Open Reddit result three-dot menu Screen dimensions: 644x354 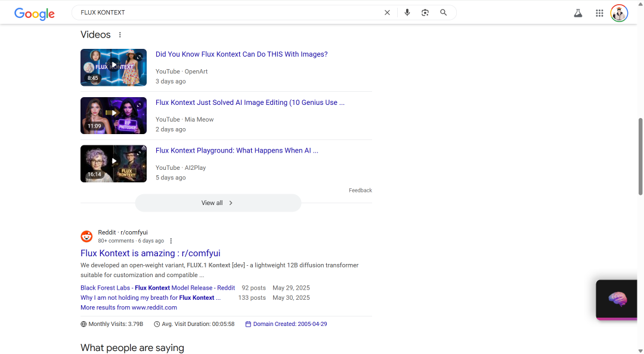pos(171,241)
